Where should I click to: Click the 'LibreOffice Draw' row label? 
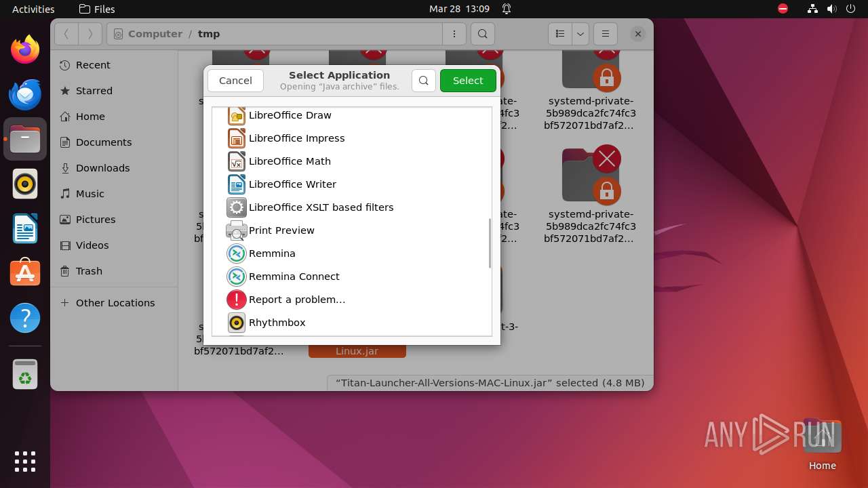(290, 115)
